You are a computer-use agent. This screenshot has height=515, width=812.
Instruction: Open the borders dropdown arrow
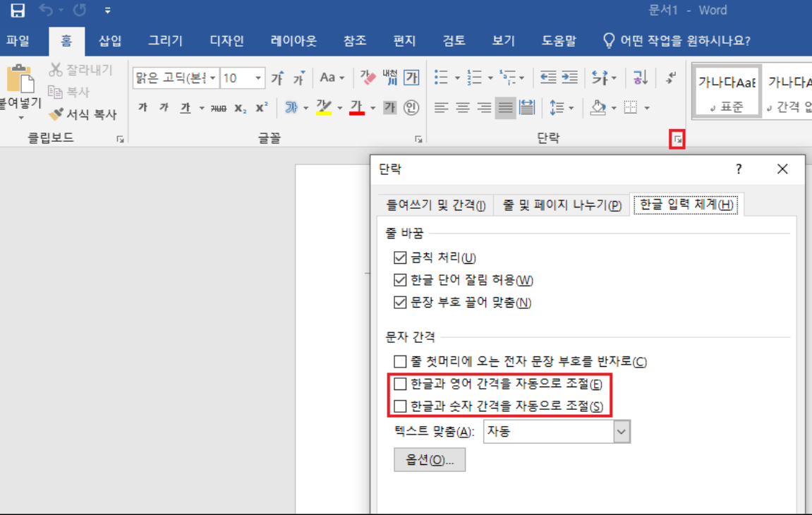647,108
